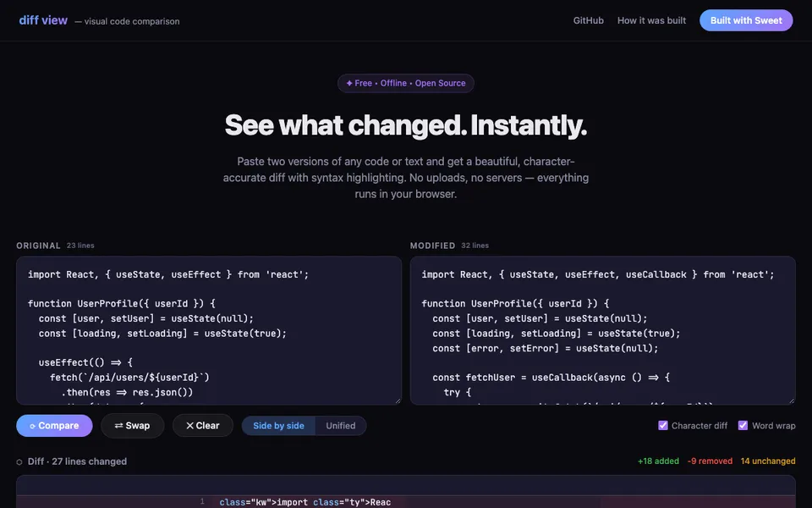
Task: Grab the Original textarea resize handle
Action: tap(398, 401)
